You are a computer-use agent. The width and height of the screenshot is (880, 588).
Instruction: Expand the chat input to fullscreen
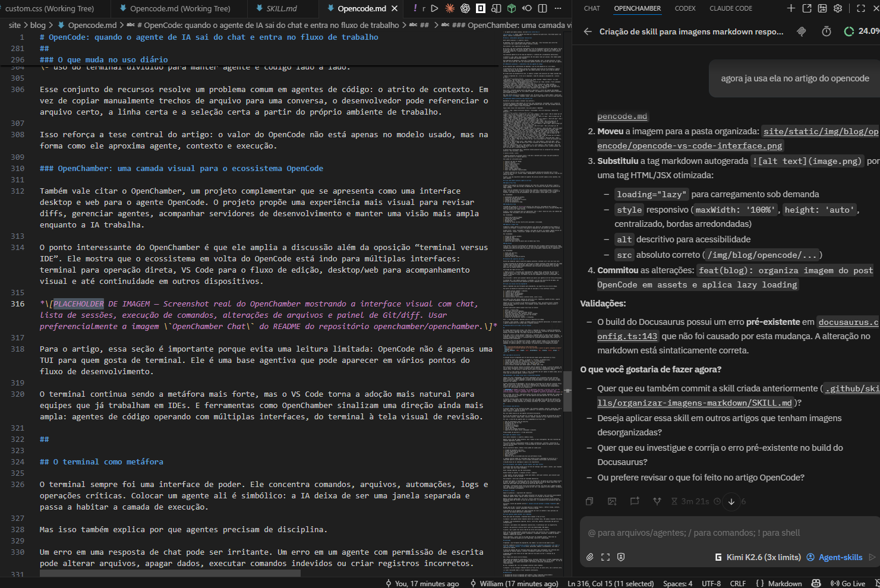pos(605,557)
